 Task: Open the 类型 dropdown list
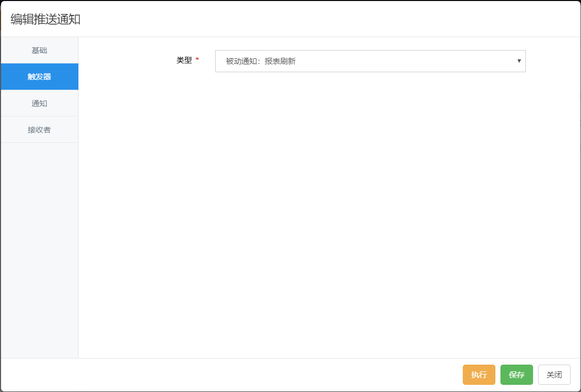370,61
